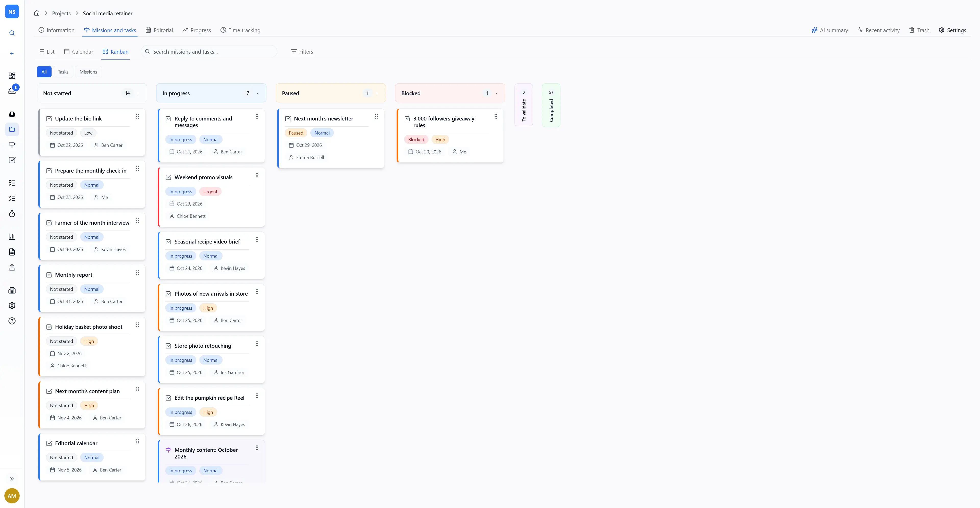Switch to the List view

point(46,52)
